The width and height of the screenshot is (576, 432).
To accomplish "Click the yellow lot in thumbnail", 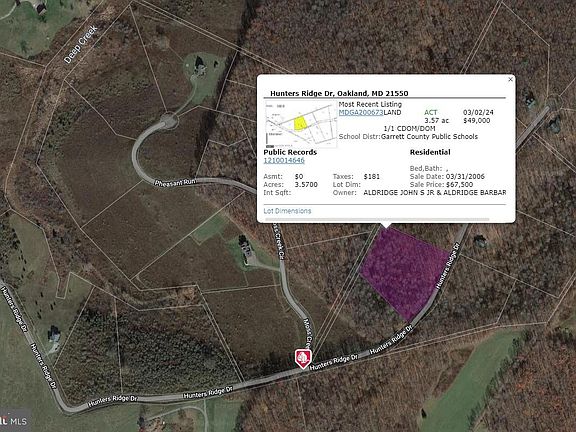I will [x=300, y=123].
